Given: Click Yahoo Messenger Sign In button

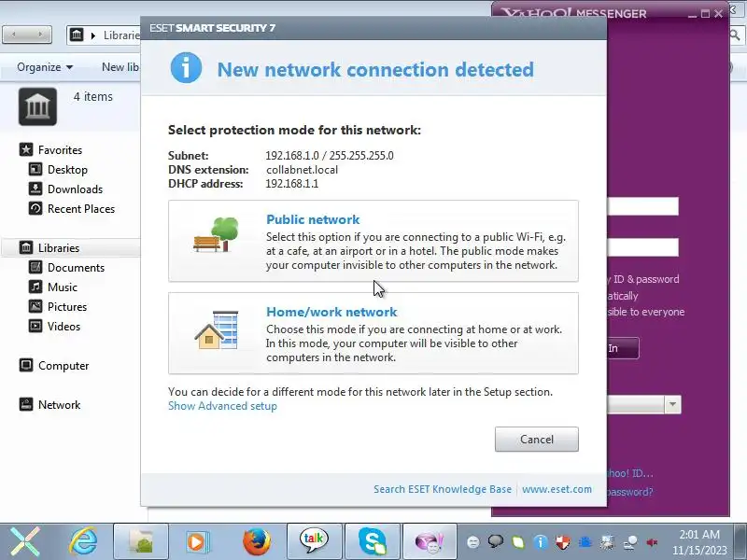Looking at the screenshot, I should [x=623, y=348].
